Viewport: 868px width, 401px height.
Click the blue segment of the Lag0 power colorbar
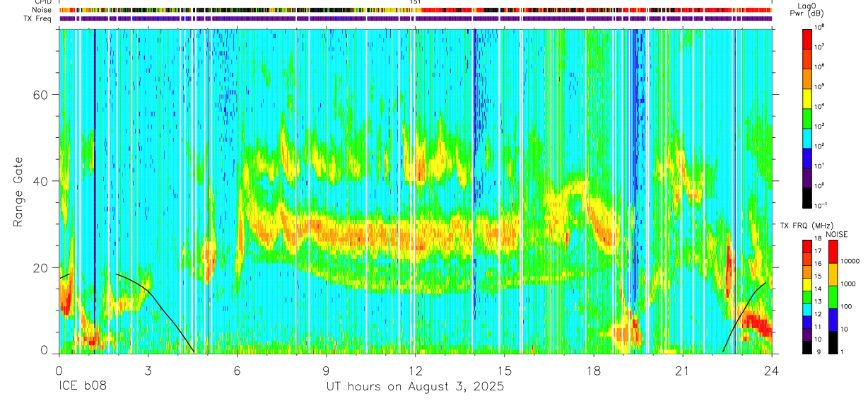click(x=807, y=156)
